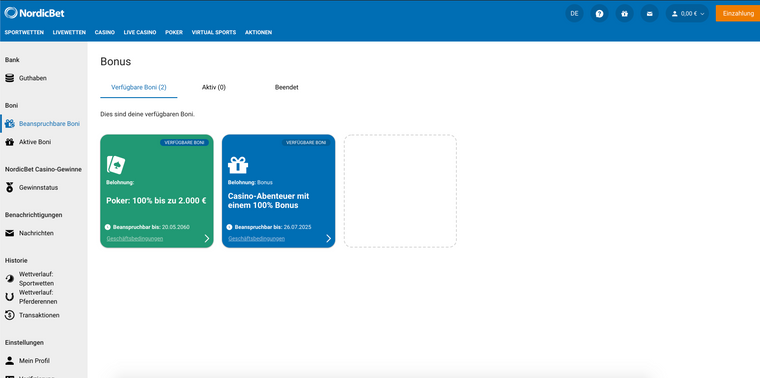Open the gift bonus icon in header
Viewport: 760px width, 378px height.
point(624,14)
